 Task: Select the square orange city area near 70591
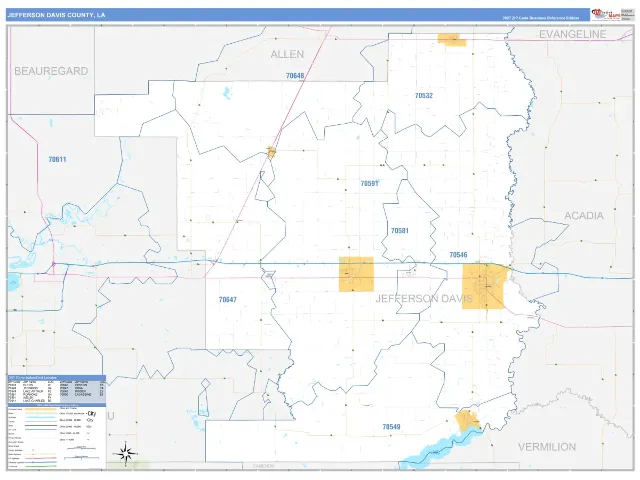(356, 274)
